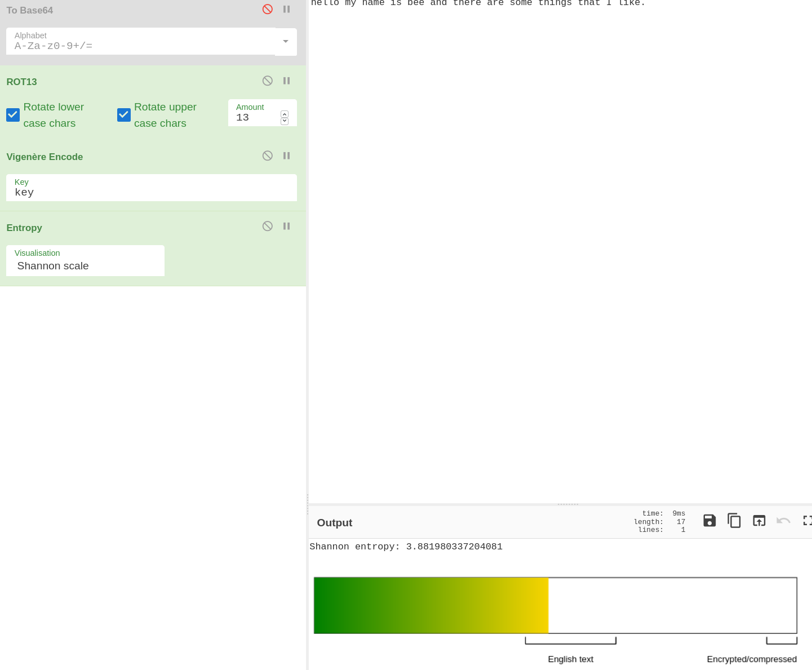Click the Output pane title
812x670 pixels.
click(335, 523)
